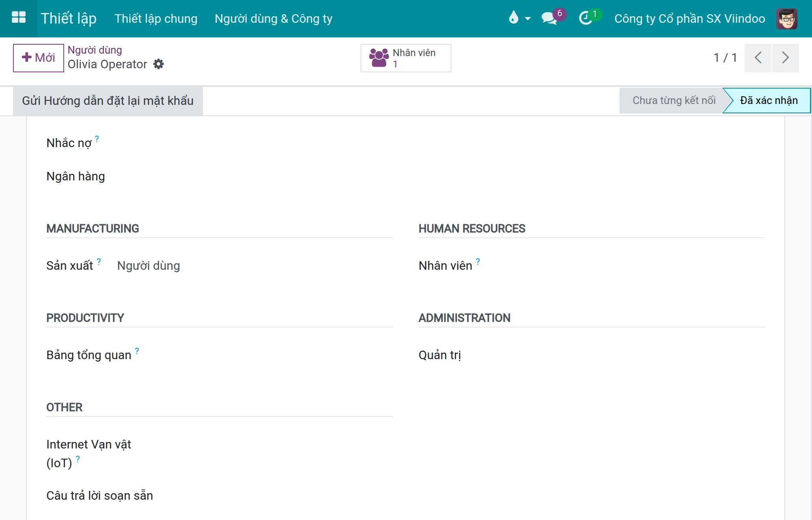This screenshot has width=812, height=520.
Task: Switch company Công ty Cổ phần SX Viindoo
Action: [x=690, y=19]
